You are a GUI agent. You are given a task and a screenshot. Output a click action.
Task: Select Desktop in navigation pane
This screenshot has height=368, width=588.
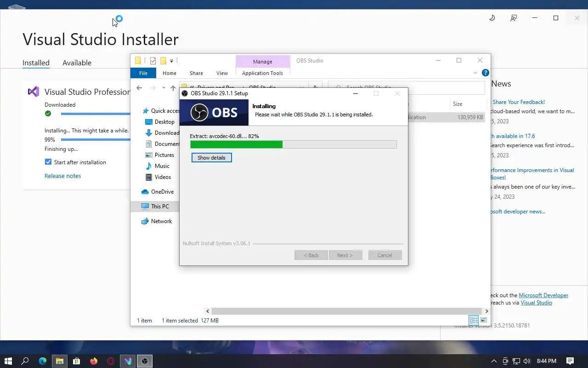[x=159, y=121]
